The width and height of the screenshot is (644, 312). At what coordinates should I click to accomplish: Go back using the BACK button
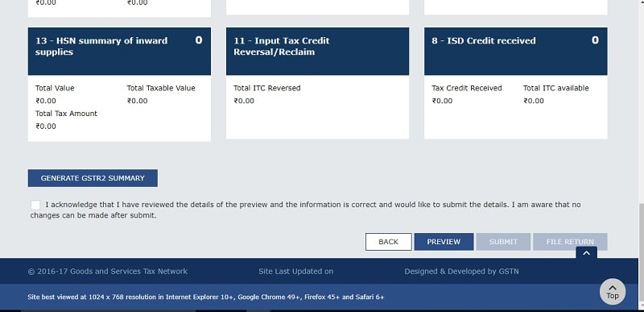[389, 242]
